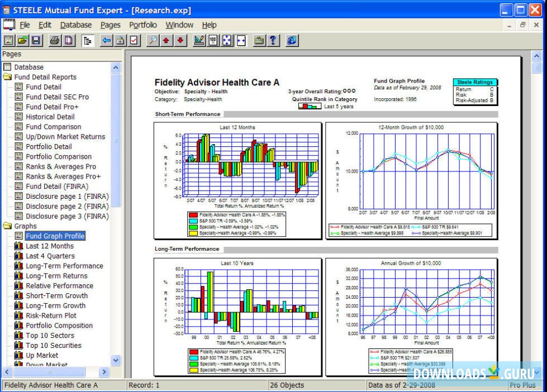Image resolution: width=547 pixels, height=392 pixels.
Task: Print the report with the printer icon
Action: [x=54, y=40]
